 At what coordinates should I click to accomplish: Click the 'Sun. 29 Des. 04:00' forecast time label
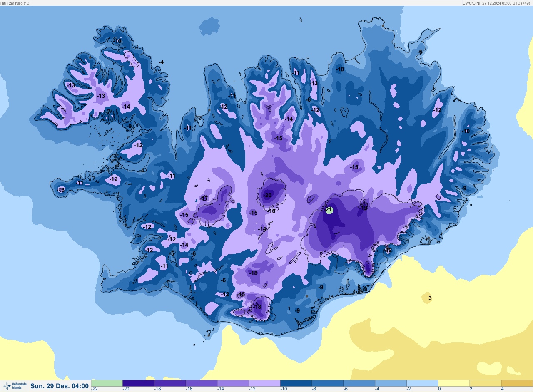pyautogui.click(x=60, y=386)
